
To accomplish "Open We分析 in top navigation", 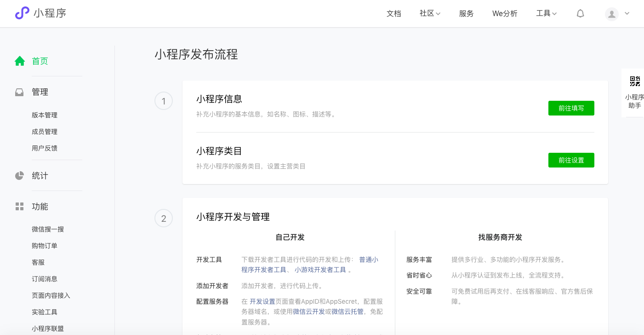I will 505,14.
